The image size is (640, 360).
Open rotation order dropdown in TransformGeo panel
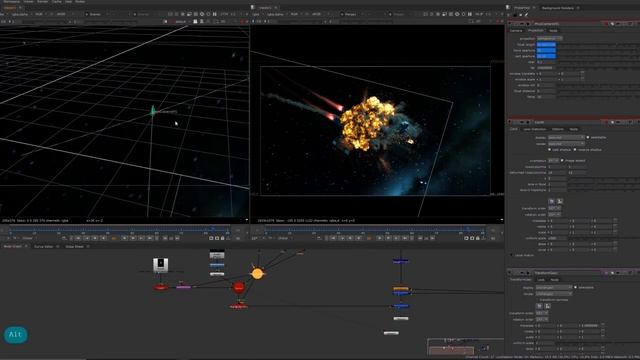pos(542,319)
